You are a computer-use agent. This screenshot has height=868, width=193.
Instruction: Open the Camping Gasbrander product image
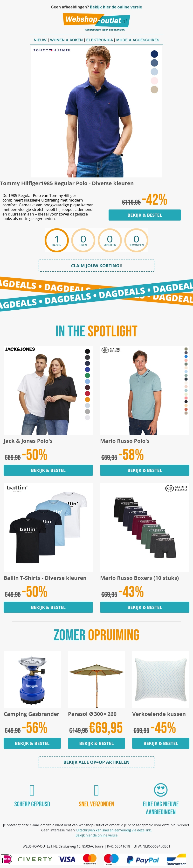(x=32, y=679)
